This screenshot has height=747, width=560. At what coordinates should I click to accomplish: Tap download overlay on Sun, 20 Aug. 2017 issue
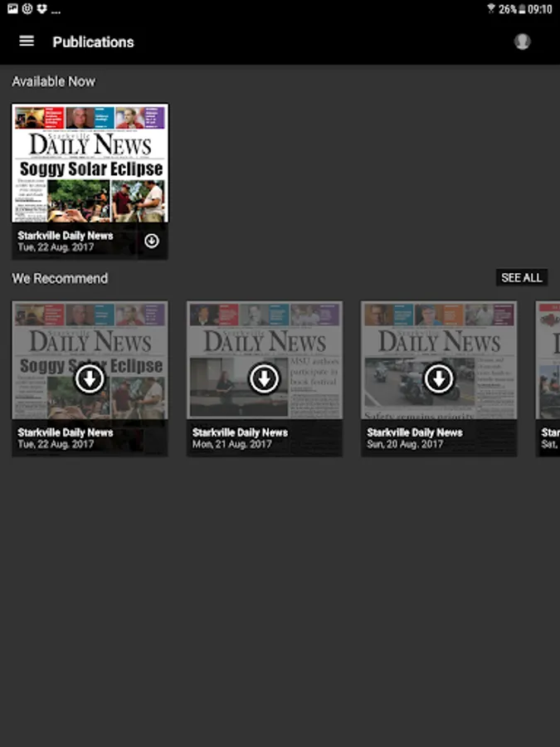pyautogui.click(x=439, y=378)
